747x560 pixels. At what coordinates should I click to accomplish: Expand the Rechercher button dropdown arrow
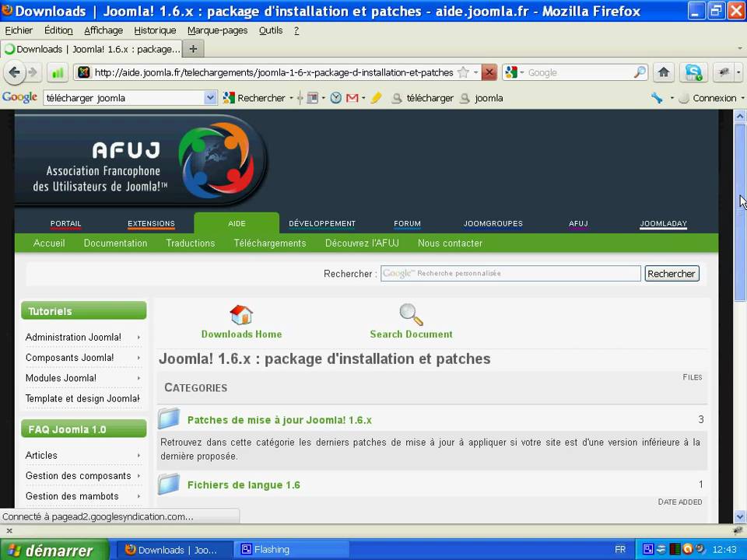pos(291,98)
